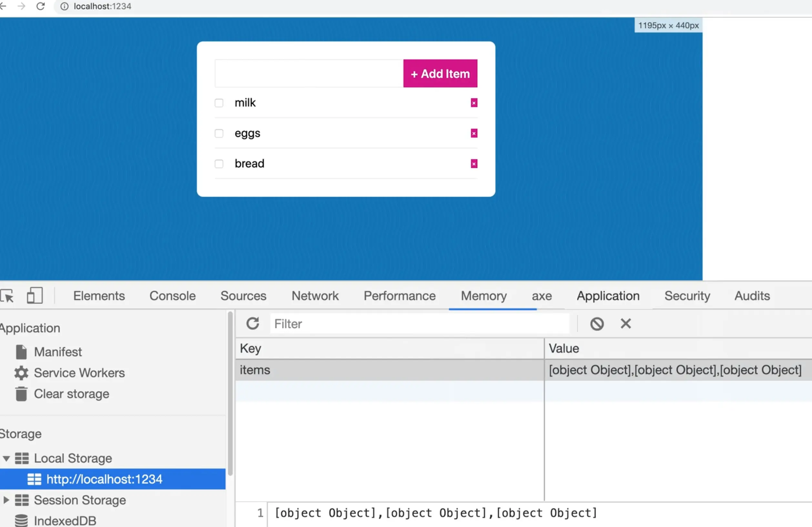The width and height of the screenshot is (812, 527).
Task: Refresh the storage table with reload icon
Action: [x=253, y=324]
